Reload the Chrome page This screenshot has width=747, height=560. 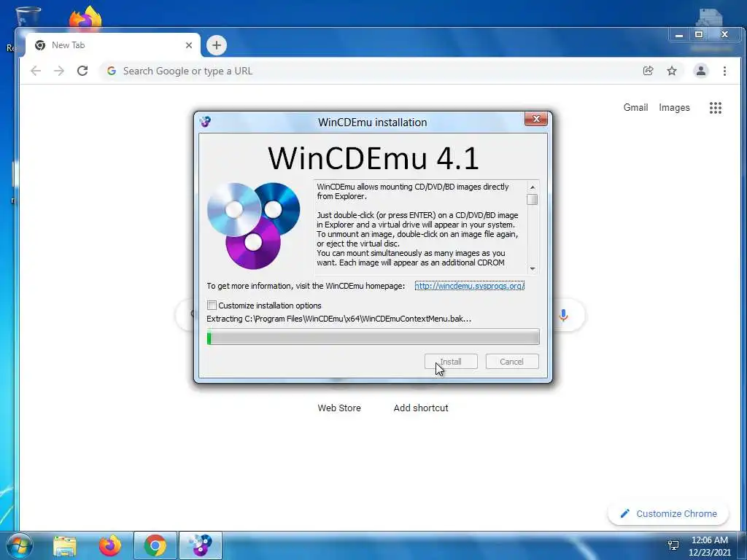[x=82, y=71]
